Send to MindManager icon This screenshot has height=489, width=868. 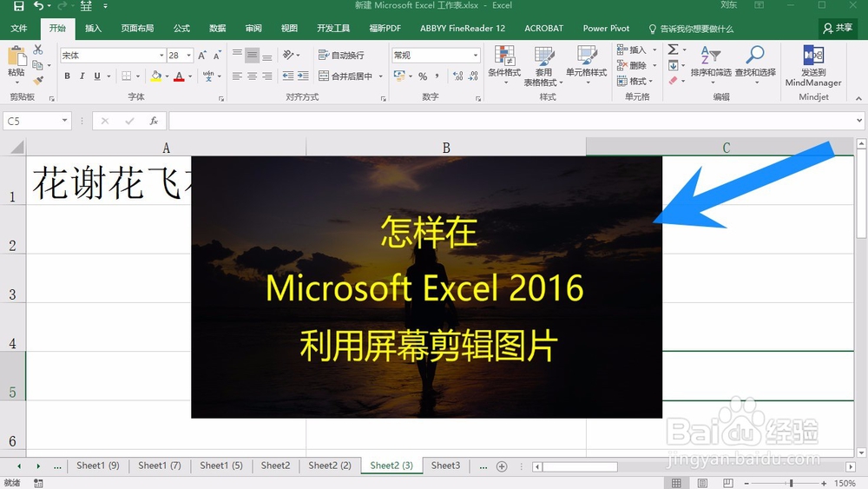coord(813,56)
